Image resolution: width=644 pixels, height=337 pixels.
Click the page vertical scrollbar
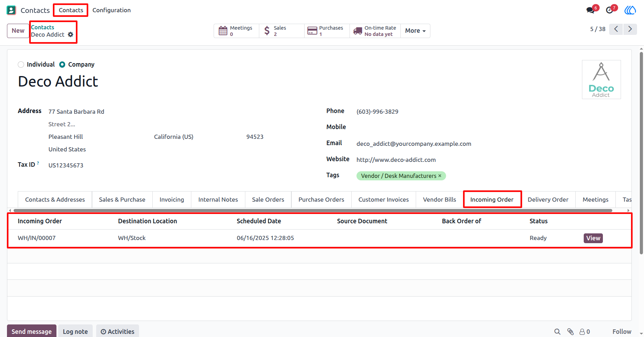point(641,153)
